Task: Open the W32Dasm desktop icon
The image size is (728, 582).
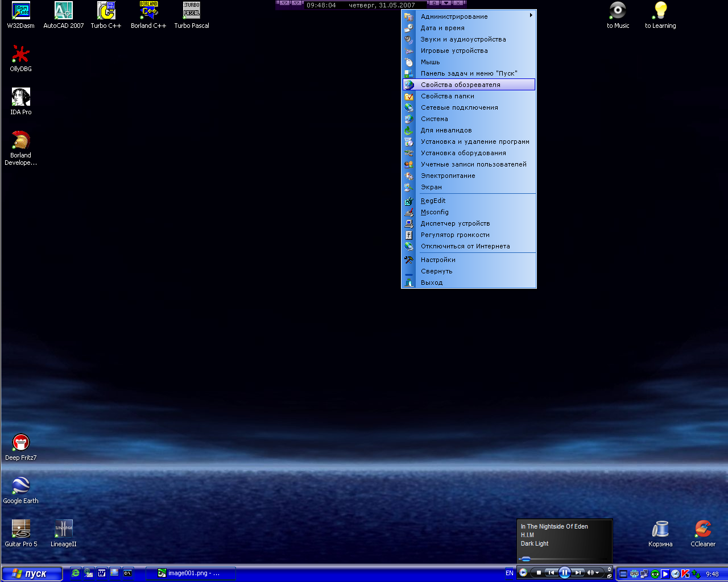Action: click(x=20, y=11)
